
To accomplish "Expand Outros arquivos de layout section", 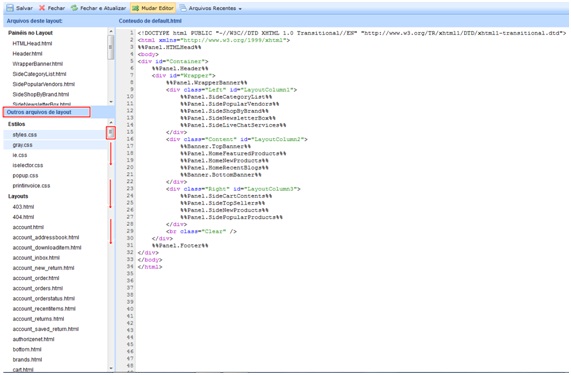I will tap(47, 112).
